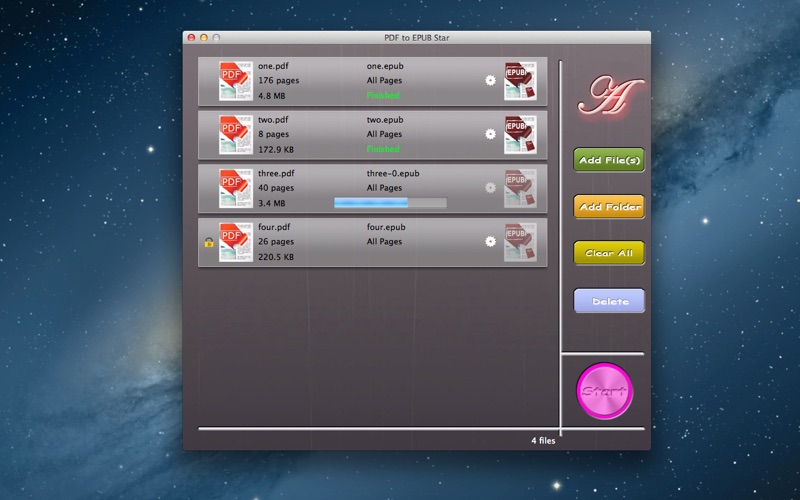Click the three.pdf conversion progress bar
This screenshot has width=800, height=500.
390,203
